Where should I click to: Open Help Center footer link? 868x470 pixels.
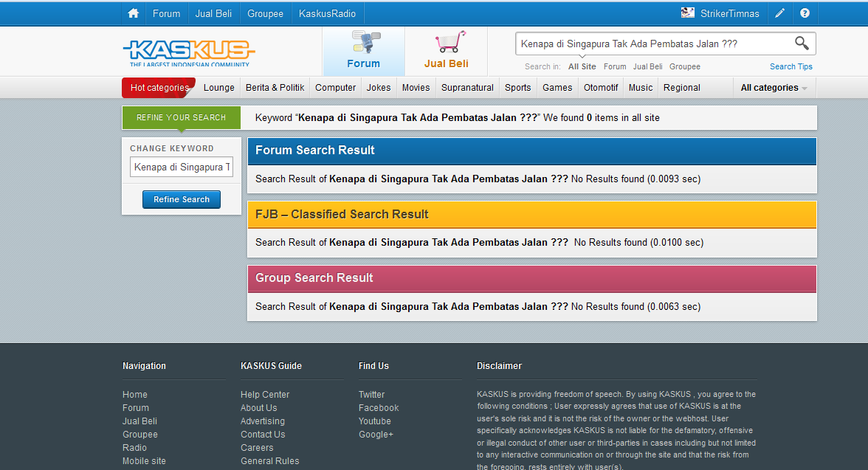click(265, 394)
